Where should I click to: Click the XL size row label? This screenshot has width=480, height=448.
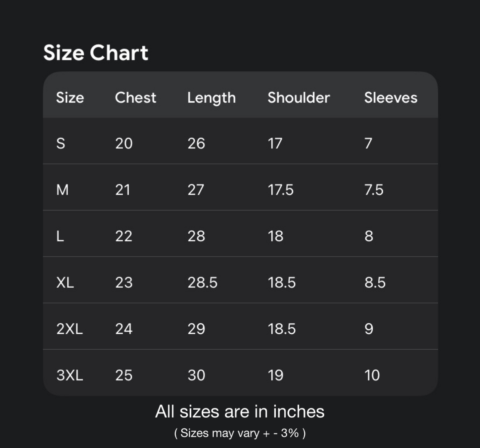pyautogui.click(x=65, y=282)
